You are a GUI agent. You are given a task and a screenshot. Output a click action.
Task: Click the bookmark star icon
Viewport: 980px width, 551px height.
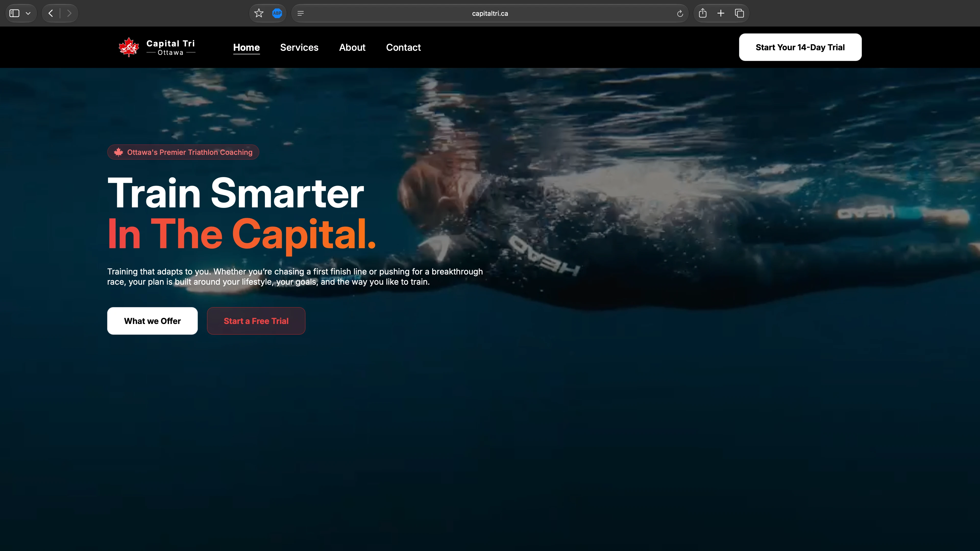[259, 13]
